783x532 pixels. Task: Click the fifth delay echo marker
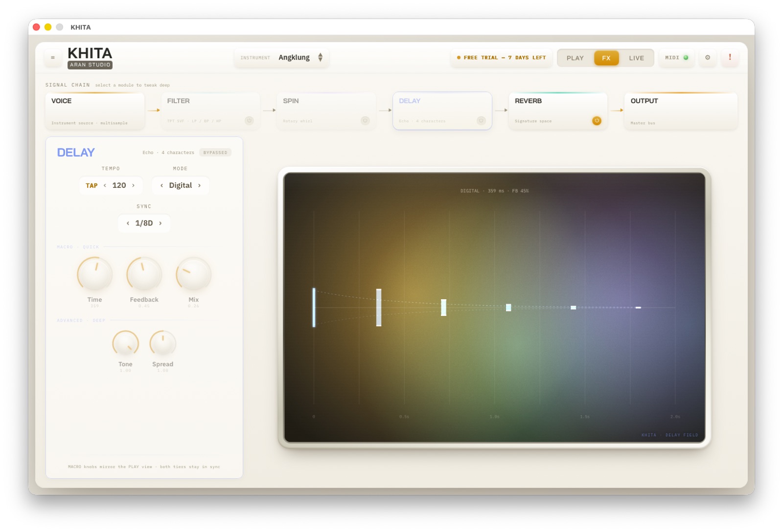[x=573, y=308]
